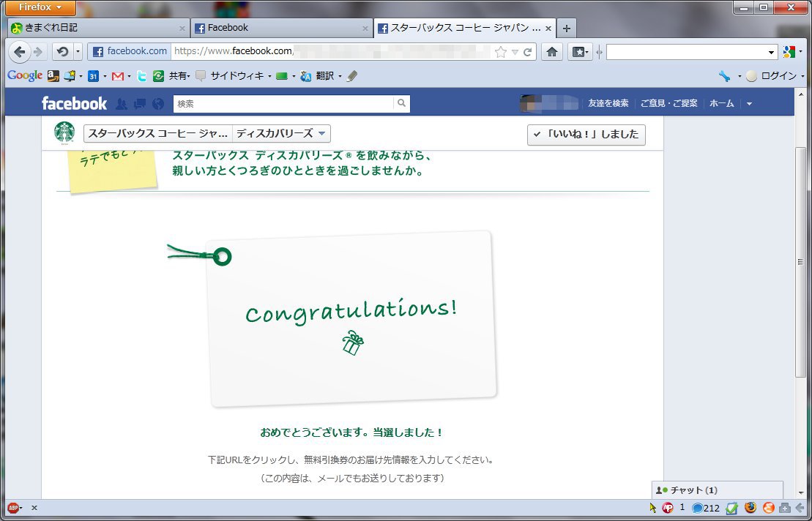Close the スターバックス コーヒー ジャパン tab
This screenshot has width=812, height=521.
pos(548,29)
